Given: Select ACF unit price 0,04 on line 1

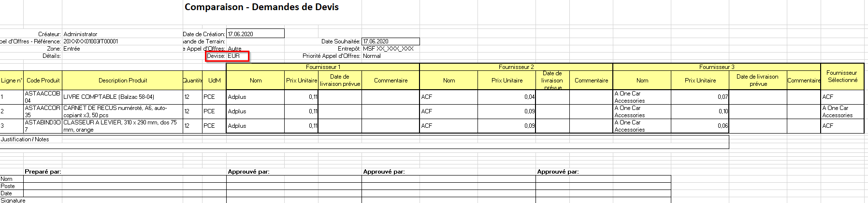Looking at the screenshot, I should [x=506, y=97].
